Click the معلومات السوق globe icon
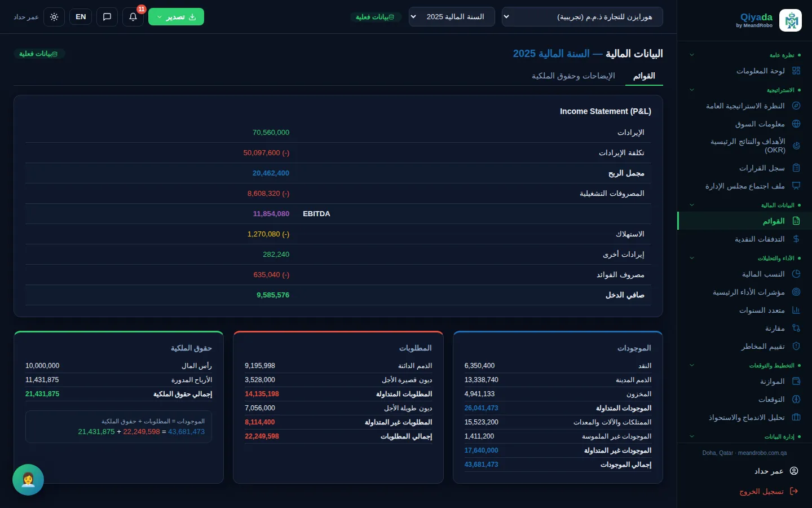 pyautogui.click(x=796, y=124)
